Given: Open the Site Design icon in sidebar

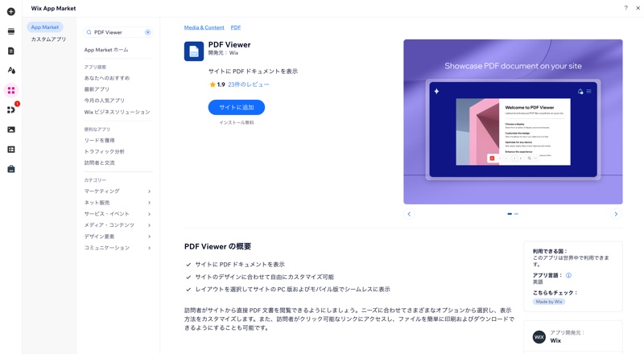Looking at the screenshot, I should [x=11, y=70].
